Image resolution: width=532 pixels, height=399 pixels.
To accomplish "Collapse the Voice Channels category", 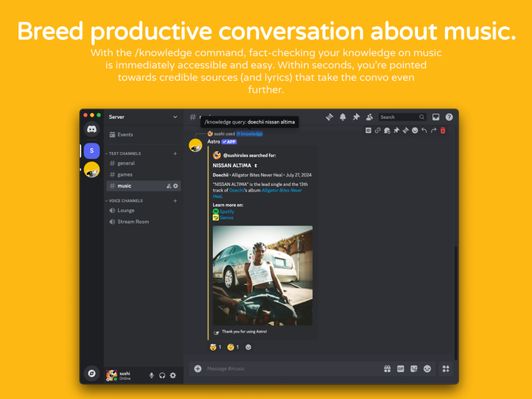I will [x=126, y=200].
